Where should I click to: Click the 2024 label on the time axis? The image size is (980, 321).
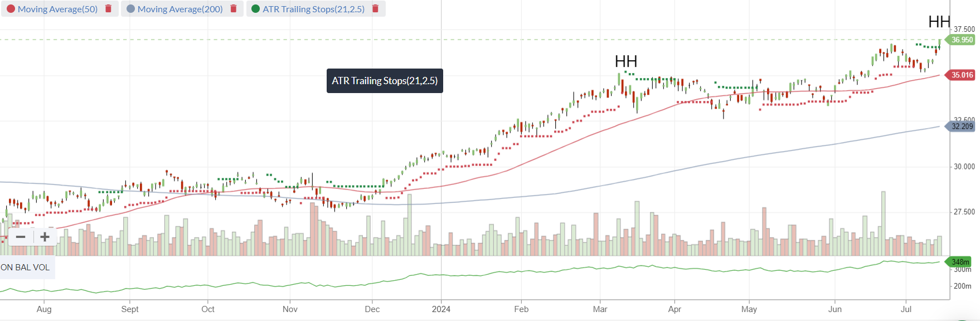tap(441, 309)
